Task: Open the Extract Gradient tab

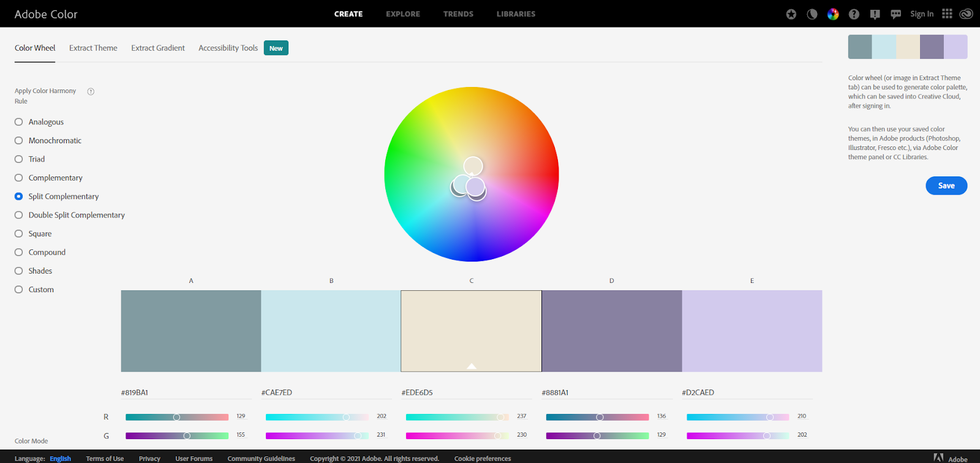Action: [158, 48]
